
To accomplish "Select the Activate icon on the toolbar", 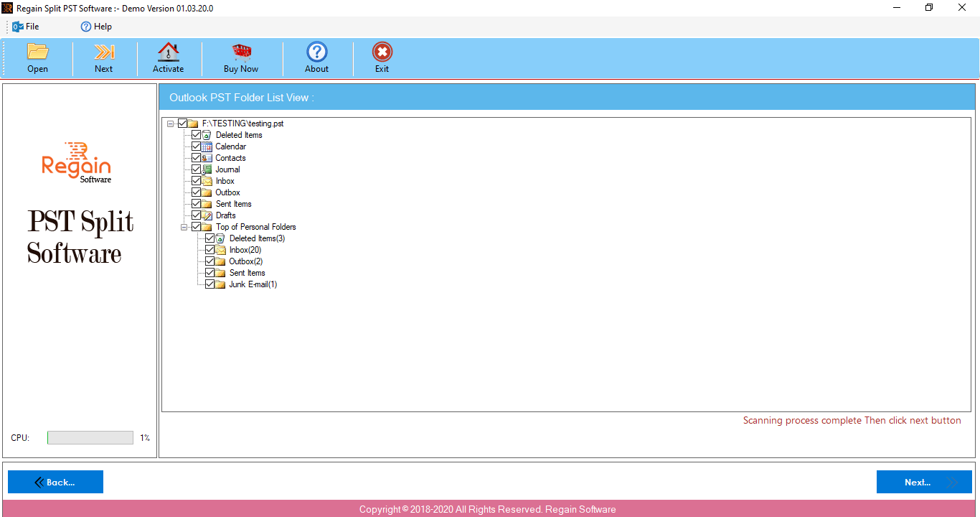I will (168, 56).
